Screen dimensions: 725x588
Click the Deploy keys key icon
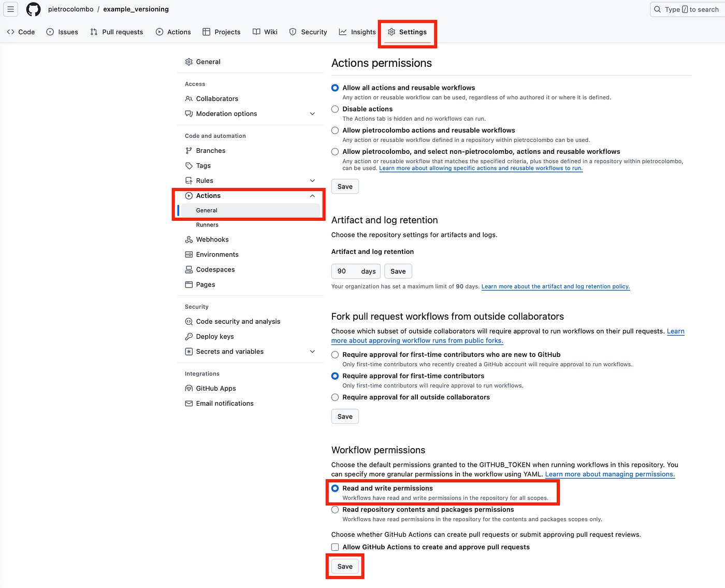pos(189,336)
